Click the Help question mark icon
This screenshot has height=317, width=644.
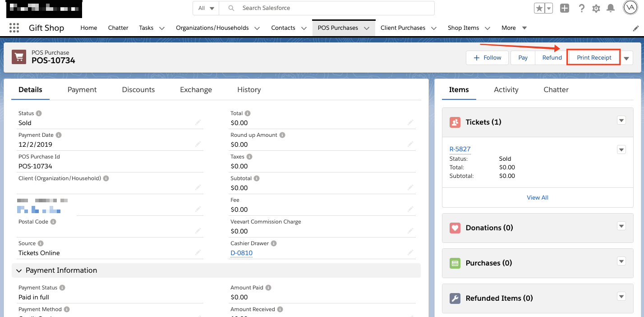click(x=582, y=8)
